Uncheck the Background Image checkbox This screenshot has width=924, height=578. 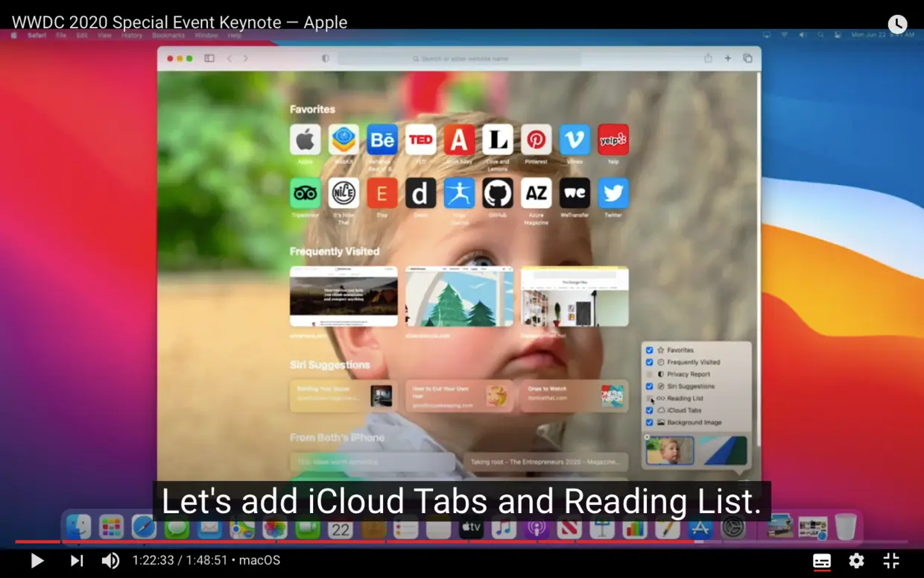click(x=649, y=422)
